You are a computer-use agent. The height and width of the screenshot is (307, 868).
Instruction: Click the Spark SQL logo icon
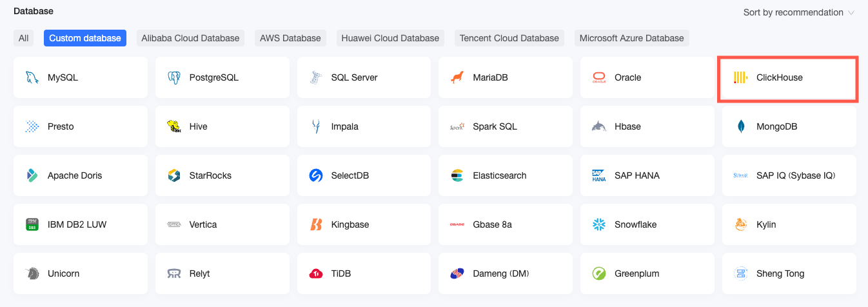coord(457,126)
